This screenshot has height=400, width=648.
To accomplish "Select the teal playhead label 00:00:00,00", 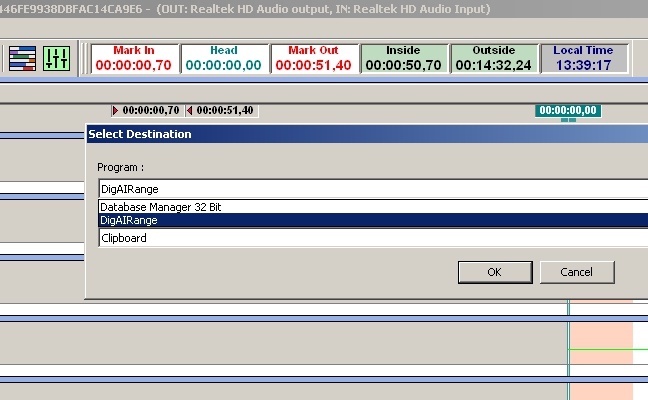I will pyautogui.click(x=568, y=110).
